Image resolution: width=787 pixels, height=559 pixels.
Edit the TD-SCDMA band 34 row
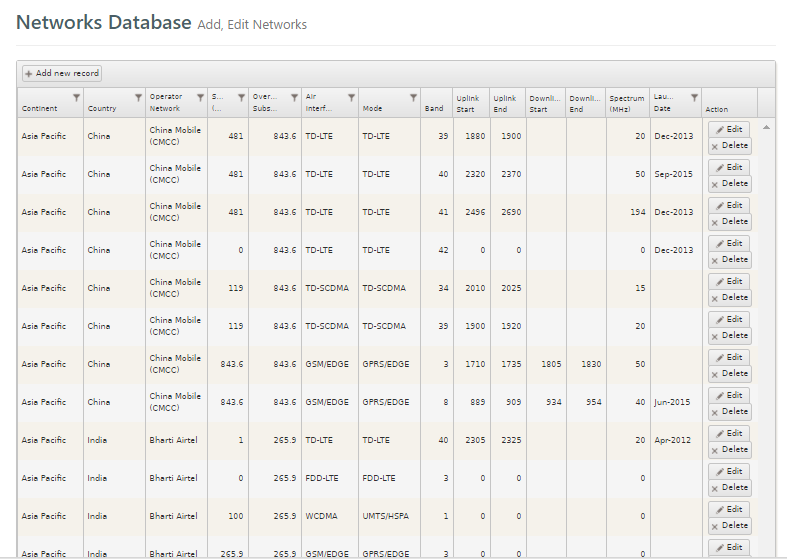tap(729, 282)
